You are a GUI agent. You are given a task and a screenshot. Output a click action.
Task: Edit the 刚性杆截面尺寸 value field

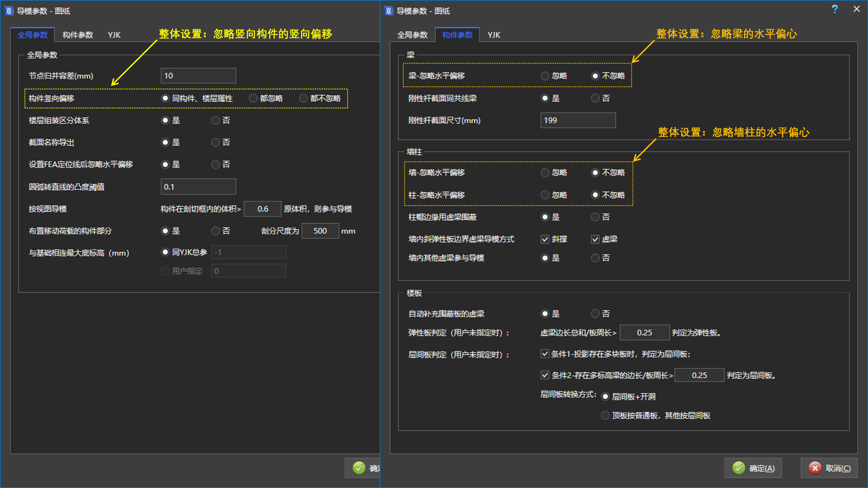[578, 120]
